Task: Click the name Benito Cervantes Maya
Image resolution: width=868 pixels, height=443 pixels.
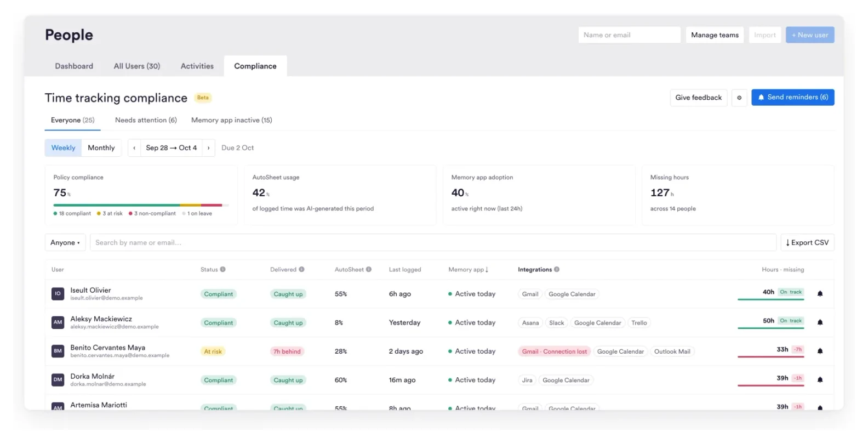Action: pos(107,347)
